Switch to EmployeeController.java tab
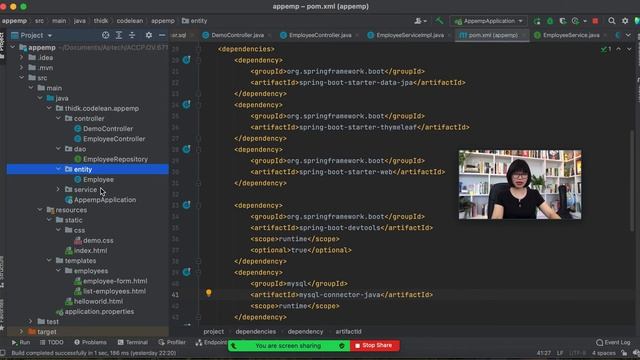The width and height of the screenshot is (640, 360). [320, 36]
